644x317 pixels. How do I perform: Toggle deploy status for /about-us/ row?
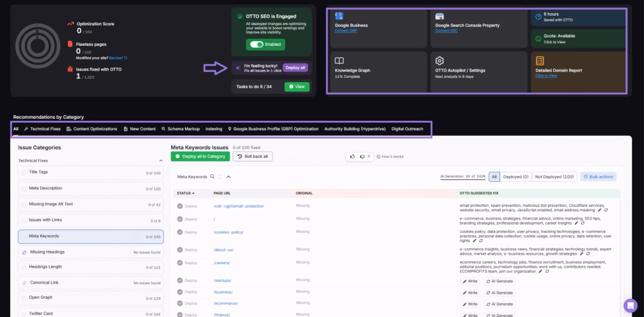point(180,249)
